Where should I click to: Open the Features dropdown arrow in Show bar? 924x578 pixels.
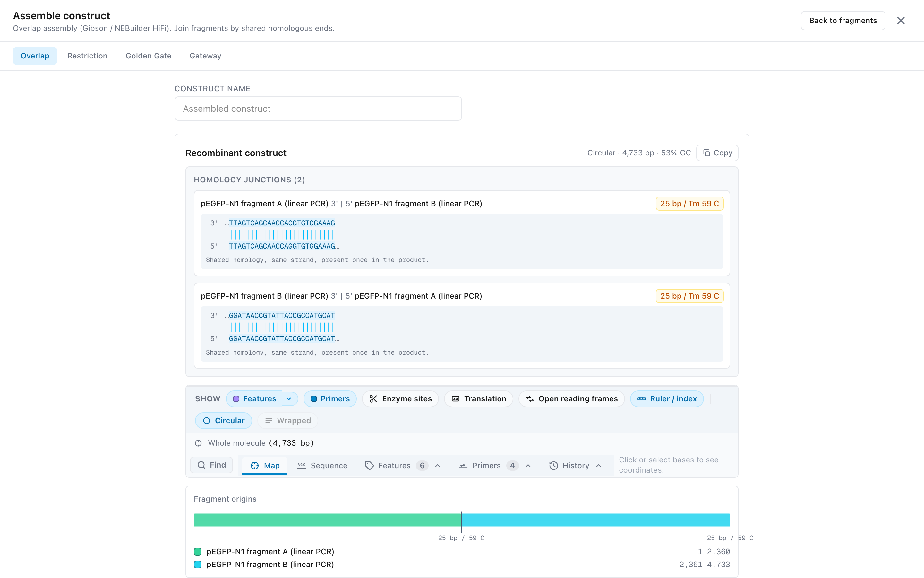pyautogui.click(x=289, y=399)
